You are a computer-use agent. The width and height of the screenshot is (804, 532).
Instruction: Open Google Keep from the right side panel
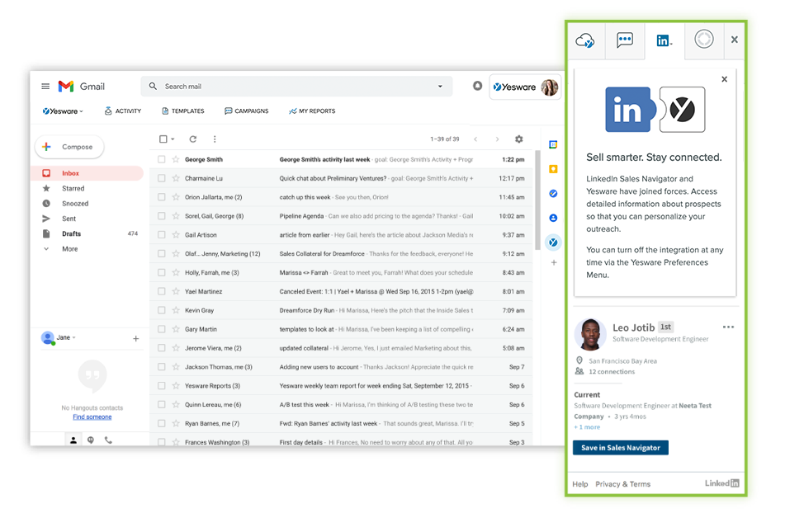click(x=554, y=168)
